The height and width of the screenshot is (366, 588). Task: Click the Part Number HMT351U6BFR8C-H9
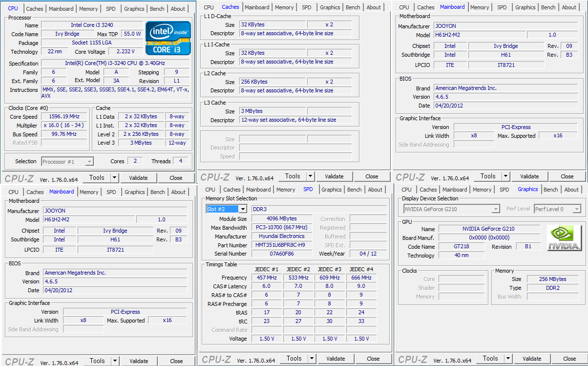[283, 245]
